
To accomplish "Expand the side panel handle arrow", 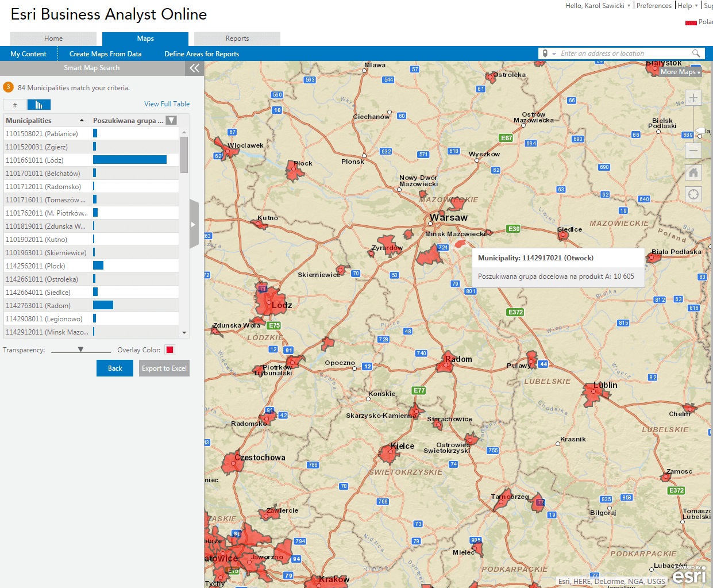I will [x=194, y=224].
